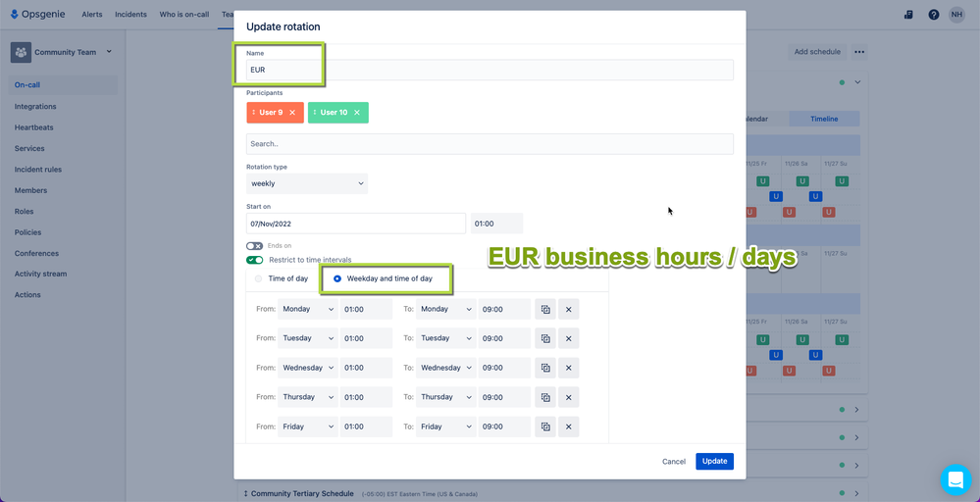Image resolution: width=980 pixels, height=502 pixels.
Task: Open the From Tuesday day dropdown
Action: (307, 338)
